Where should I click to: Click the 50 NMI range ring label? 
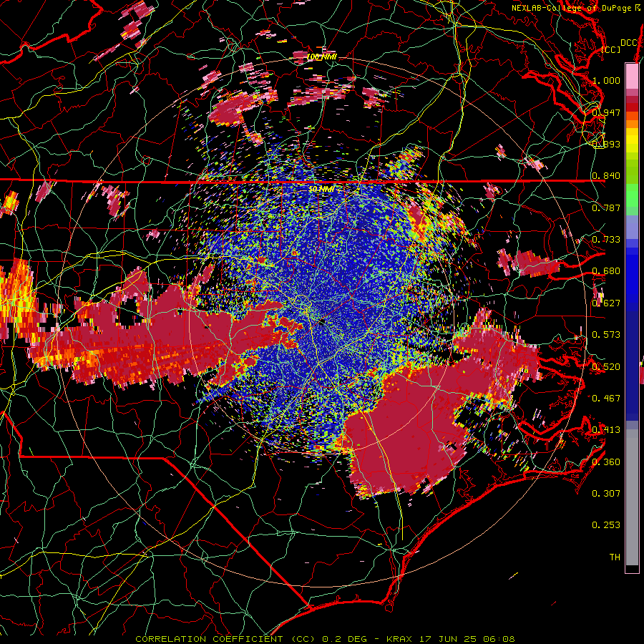[321, 189]
